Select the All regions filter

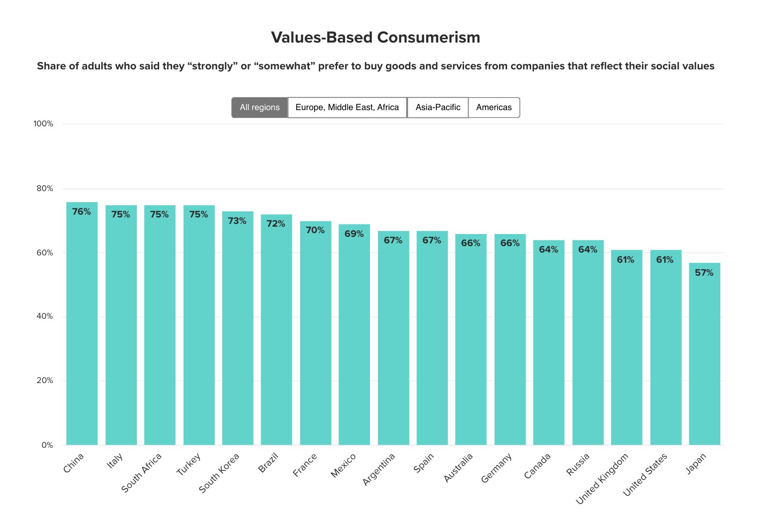point(260,107)
